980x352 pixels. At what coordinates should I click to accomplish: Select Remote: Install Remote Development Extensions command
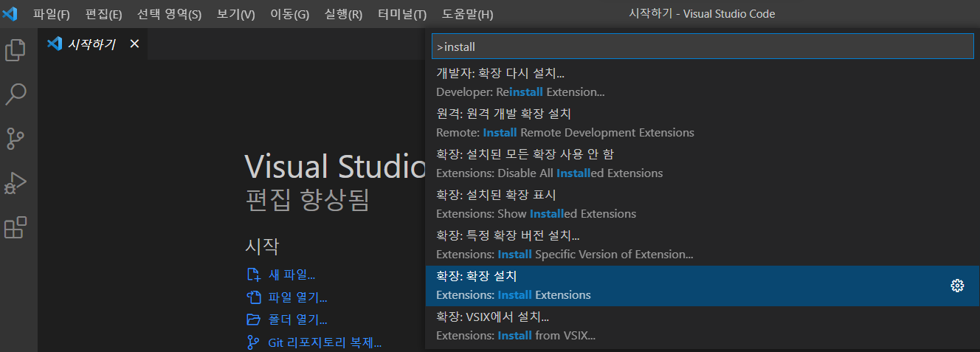[x=703, y=123]
